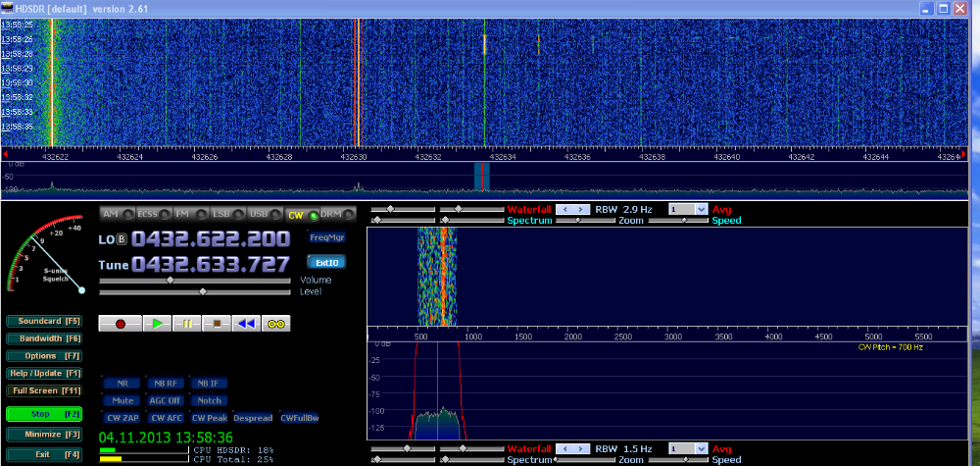Click Help / Update [F1] button

pos(44,374)
